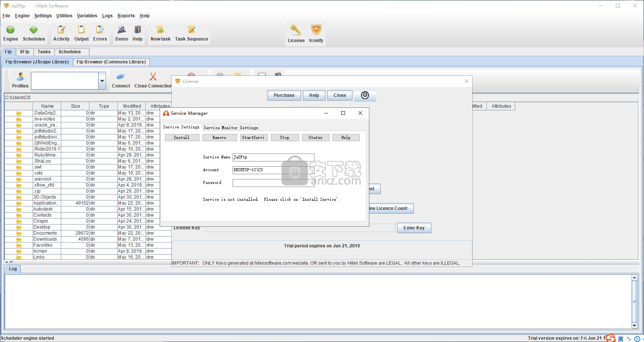Click Help button in Service Manager
Viewport: 644px width, 342px height.
coord(346,138)
